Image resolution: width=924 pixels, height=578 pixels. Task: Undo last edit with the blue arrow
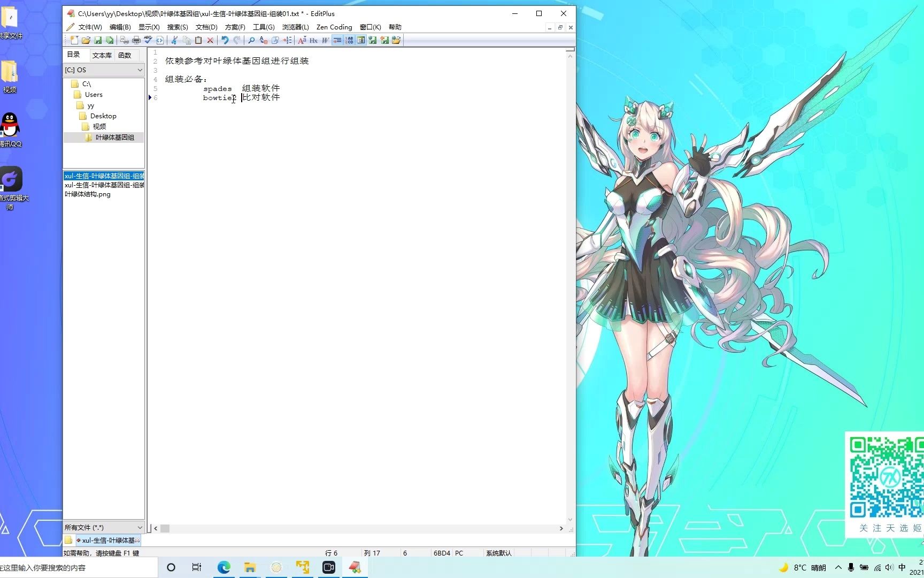click(225, 40)
